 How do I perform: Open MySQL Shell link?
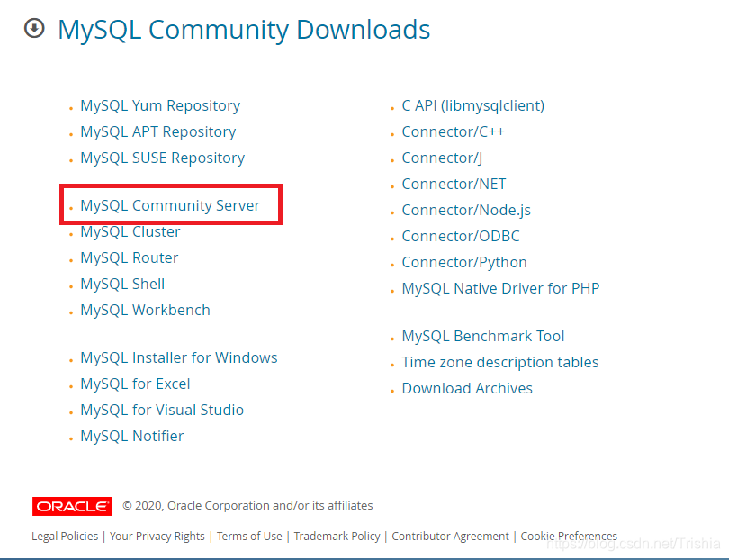pos(122,284)
